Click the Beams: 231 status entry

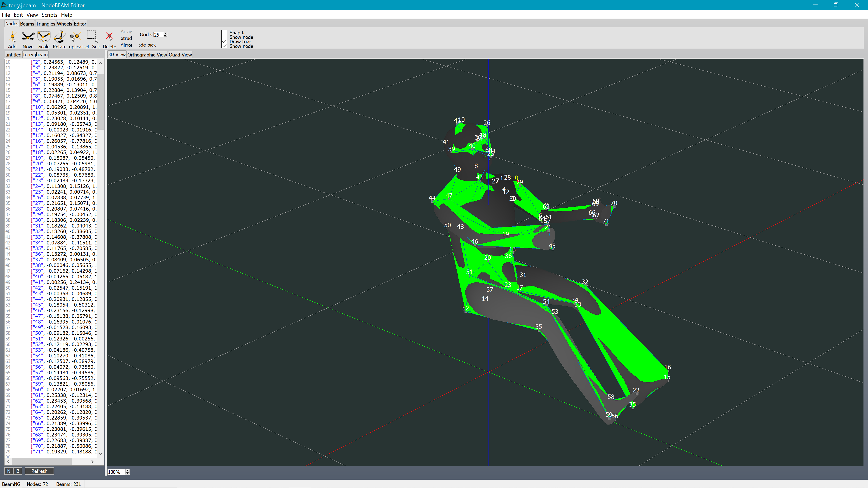click(x=68, y=484)
